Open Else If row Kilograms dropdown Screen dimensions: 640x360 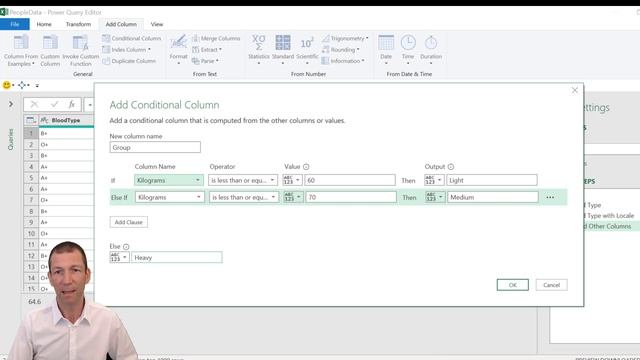[170, 197]
